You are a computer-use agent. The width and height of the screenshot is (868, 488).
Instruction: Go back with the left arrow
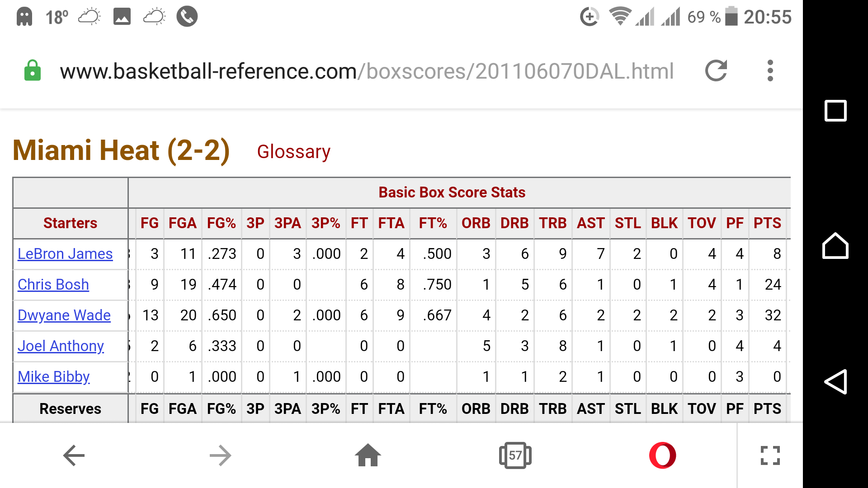coord(74,455)
